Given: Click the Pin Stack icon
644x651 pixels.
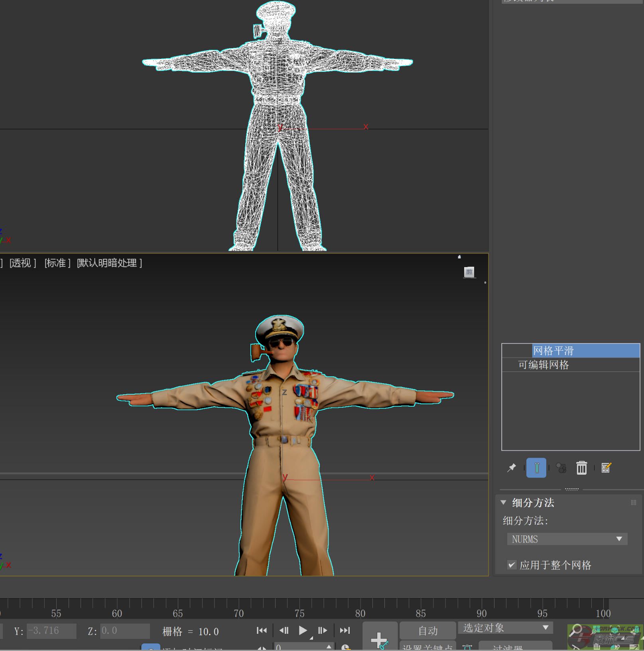Looking at the screenshot, I should pos(512,468).
